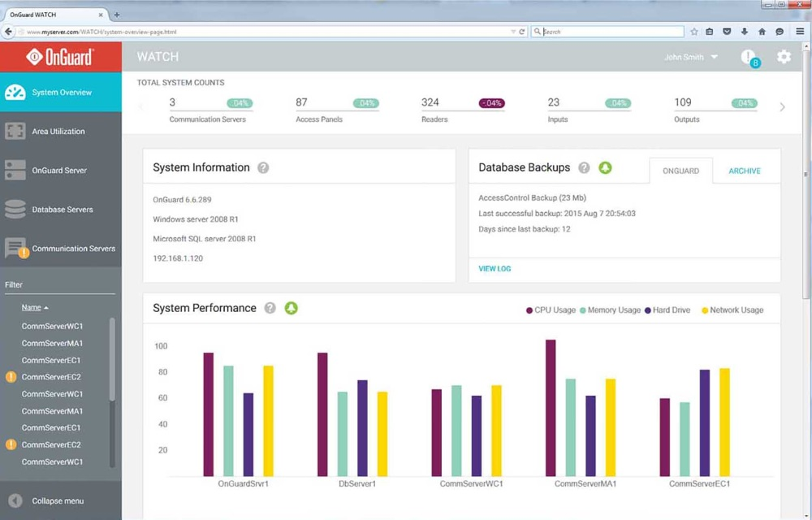Image resolution: width=812 pixels, height=520 pixels.
Task: Open the System Overview sidebar icon
Action: [15, 92]
